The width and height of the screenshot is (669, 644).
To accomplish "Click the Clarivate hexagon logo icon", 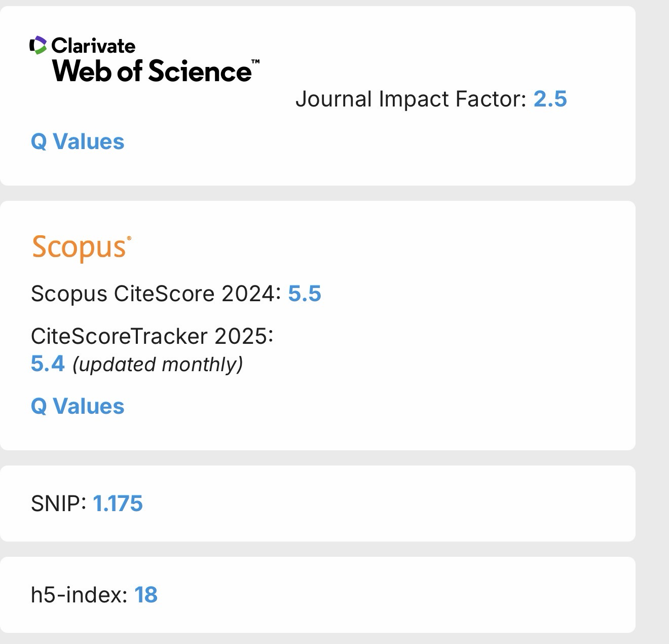I will click(39, 46).
